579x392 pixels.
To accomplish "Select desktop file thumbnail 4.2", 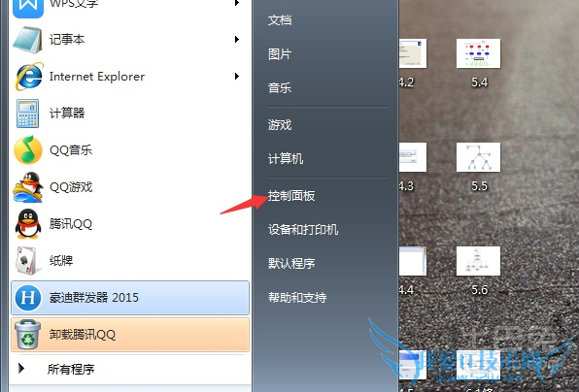I will click(413, 53).
